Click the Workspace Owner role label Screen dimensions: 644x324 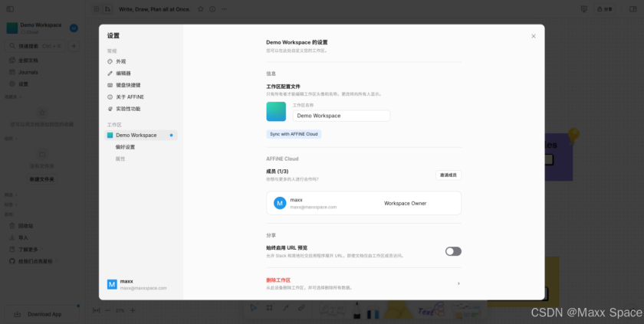click(405, 204)
